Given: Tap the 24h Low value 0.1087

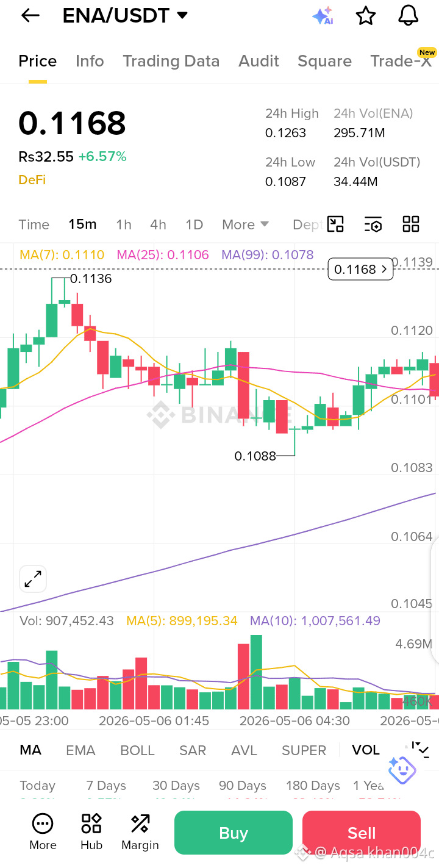Looking at the screenshot, I should [x=285, y=182].
